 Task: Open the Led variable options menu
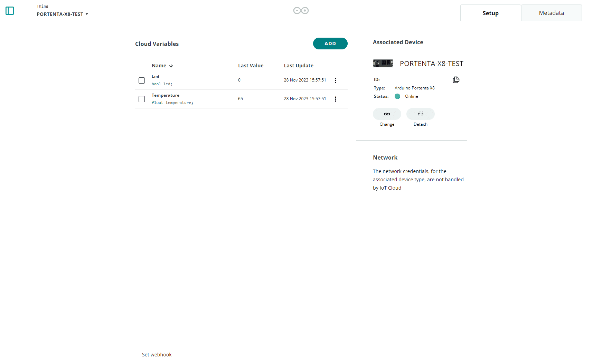coord(335,80)
